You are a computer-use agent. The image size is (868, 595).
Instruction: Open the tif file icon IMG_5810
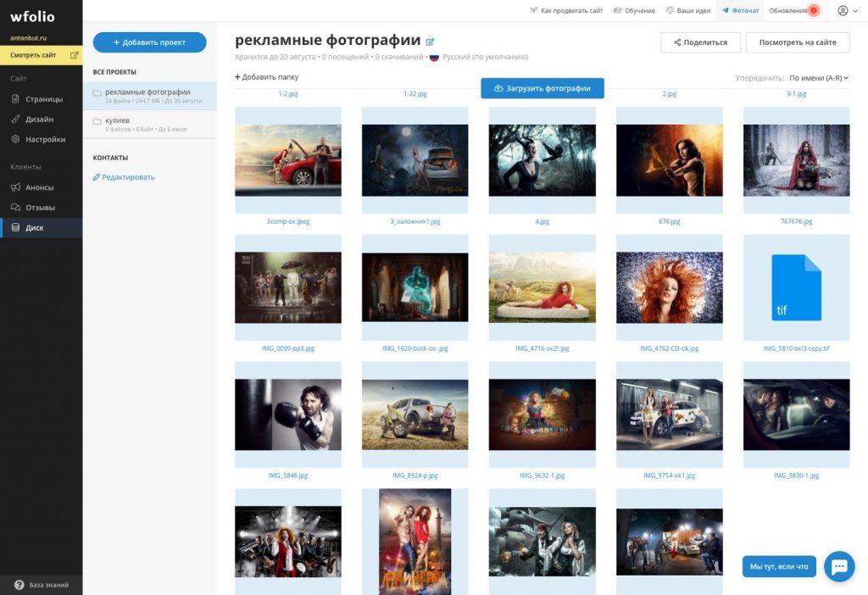[x=796, y=287]
